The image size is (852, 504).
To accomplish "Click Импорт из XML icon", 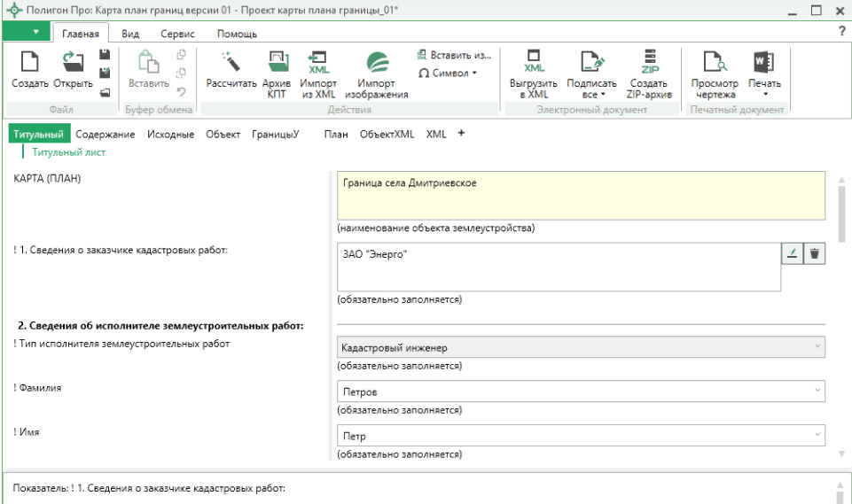I will (318, 62).
